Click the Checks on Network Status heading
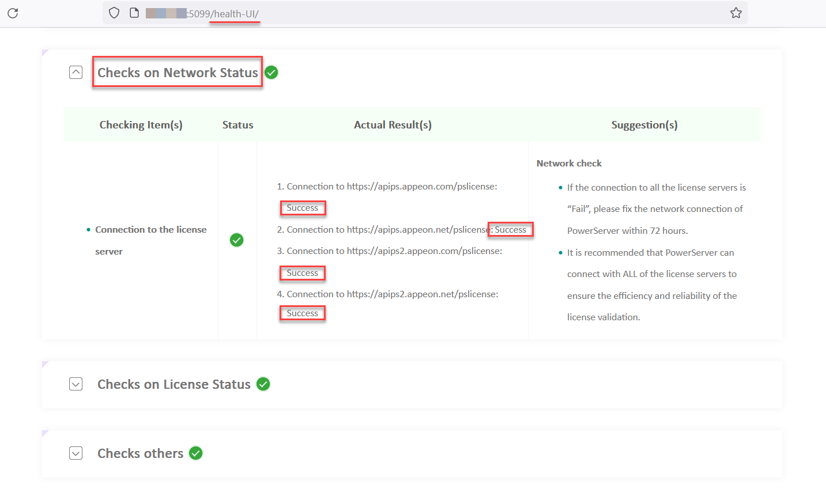The width and height of the screenshot is (826, 504). click(178, 73)
